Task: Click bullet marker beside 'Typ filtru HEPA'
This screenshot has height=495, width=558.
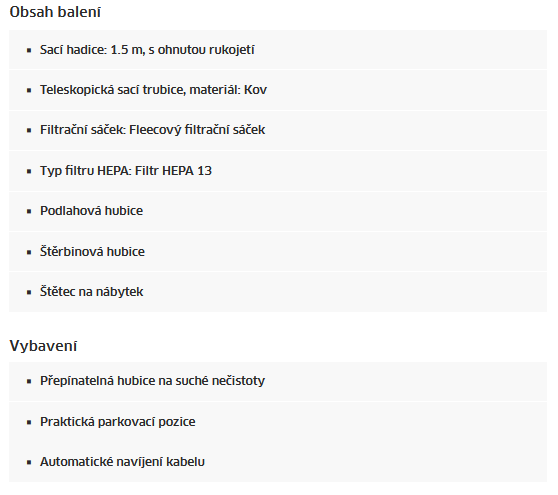Action: (x=29, y=172)
